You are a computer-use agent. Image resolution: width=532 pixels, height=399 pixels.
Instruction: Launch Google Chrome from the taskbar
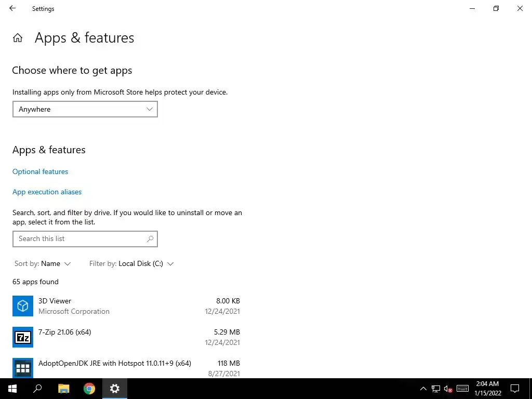tap(89, 389)
